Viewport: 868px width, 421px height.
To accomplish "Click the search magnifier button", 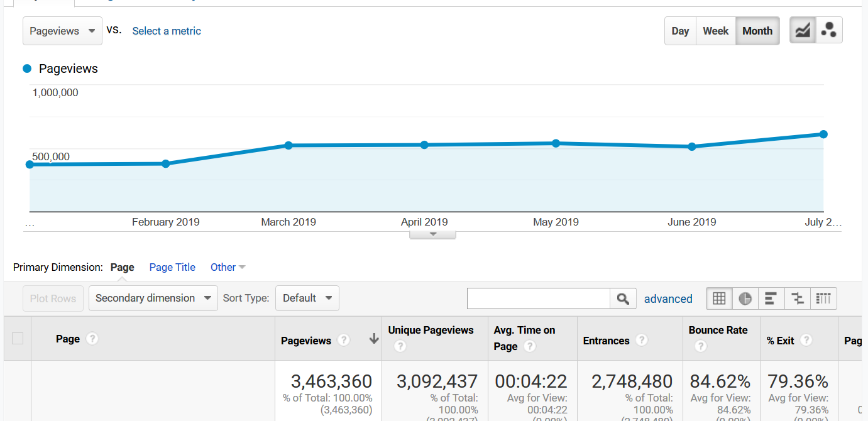I will (623, 298).
